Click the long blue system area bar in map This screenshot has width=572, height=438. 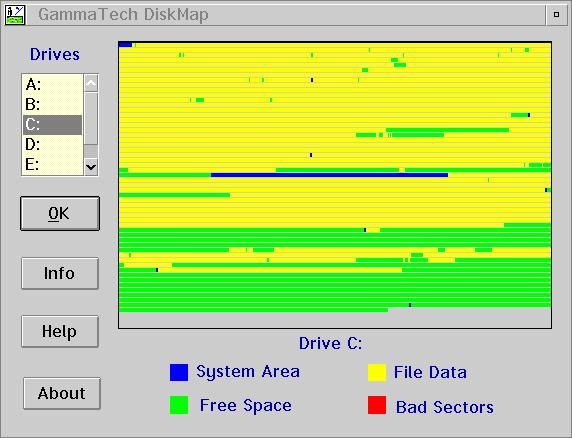329,175
